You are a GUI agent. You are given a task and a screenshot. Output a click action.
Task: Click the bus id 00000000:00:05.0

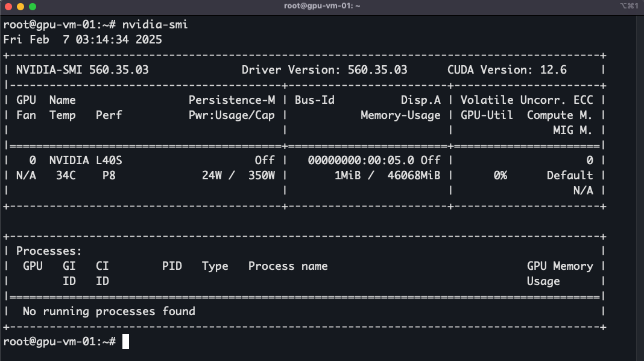361,161
